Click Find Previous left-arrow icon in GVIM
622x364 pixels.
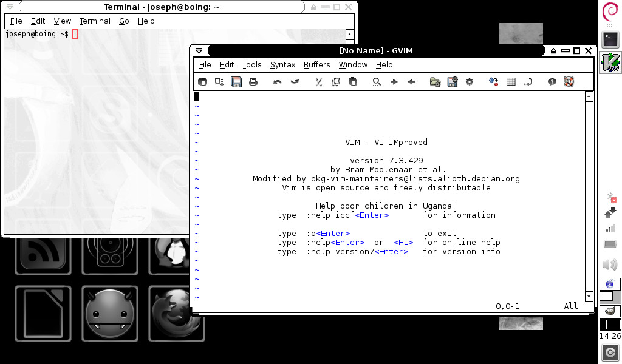point(411,82)
